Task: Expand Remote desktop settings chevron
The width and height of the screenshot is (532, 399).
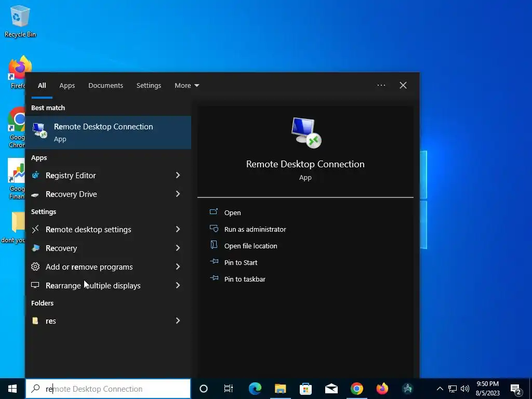Action: (178, 229)
